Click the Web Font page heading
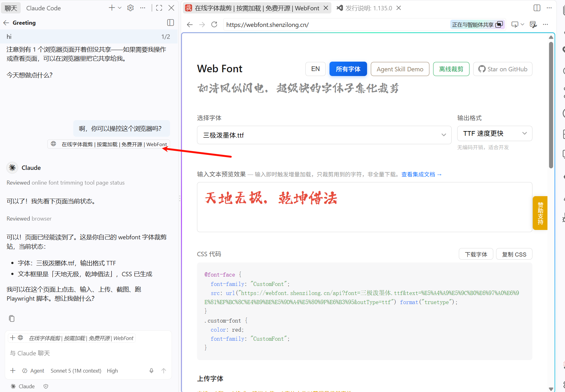This screenshot has height=392, width=565. click(220, 69)
